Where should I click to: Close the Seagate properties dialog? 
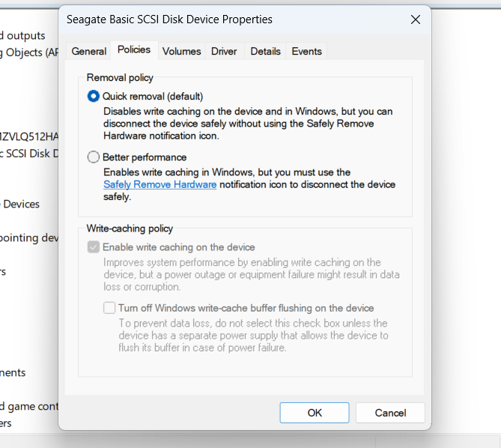[416, 19]
